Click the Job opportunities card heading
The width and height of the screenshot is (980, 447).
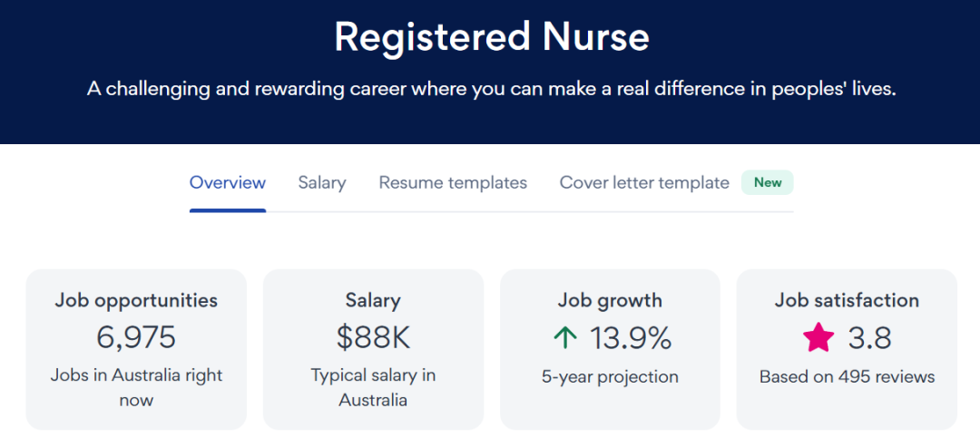pyautogui.click(x=136, y=300)
